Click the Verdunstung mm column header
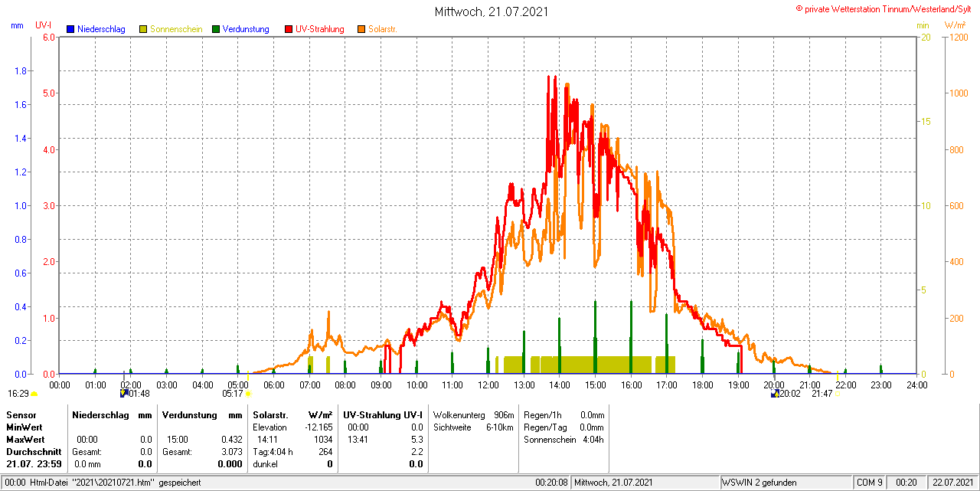The width and height of the screenshot is (980, 491). coord(202,414)
